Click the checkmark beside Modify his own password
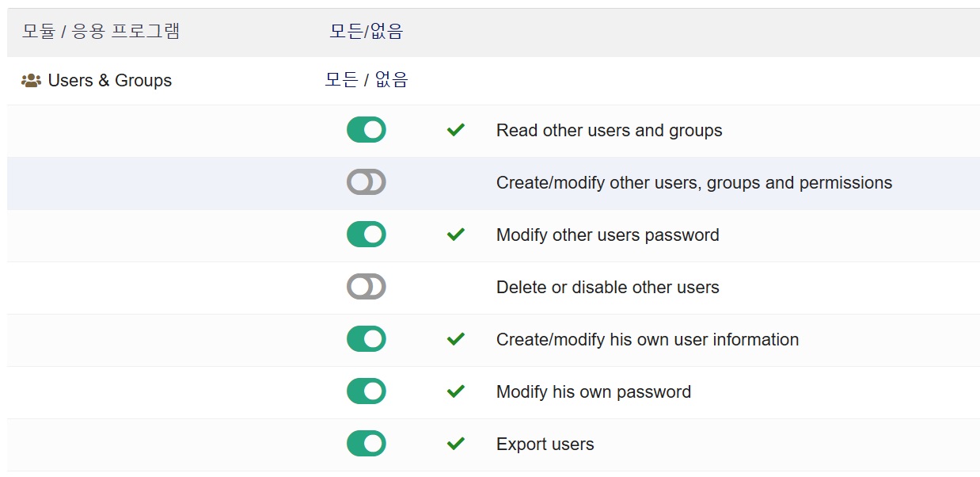The image size is (980, 477). pos(455,391)
